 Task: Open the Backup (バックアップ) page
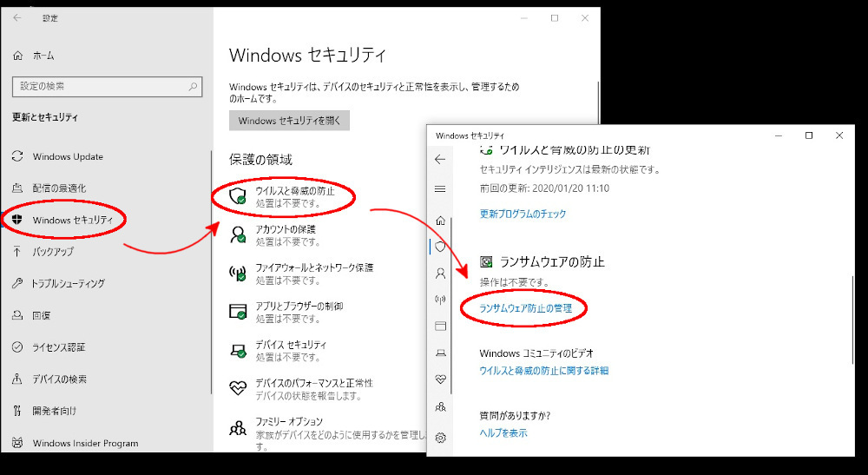tap(53, 252)
